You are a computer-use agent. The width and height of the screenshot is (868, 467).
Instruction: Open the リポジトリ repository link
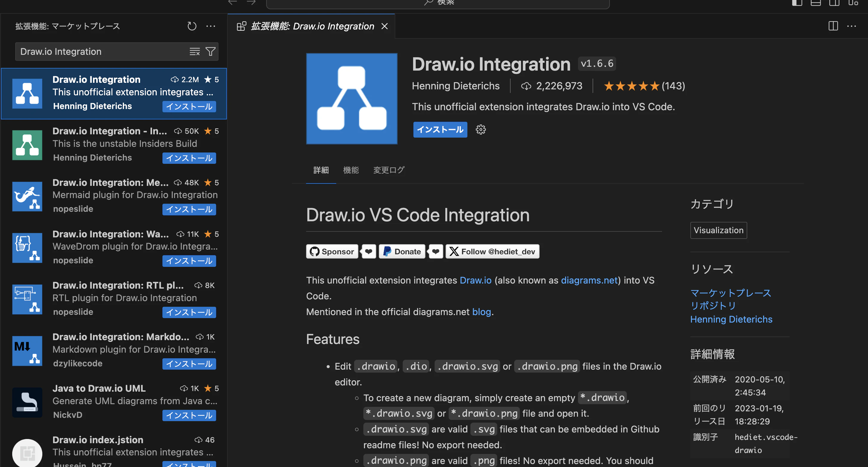[713, 306]
